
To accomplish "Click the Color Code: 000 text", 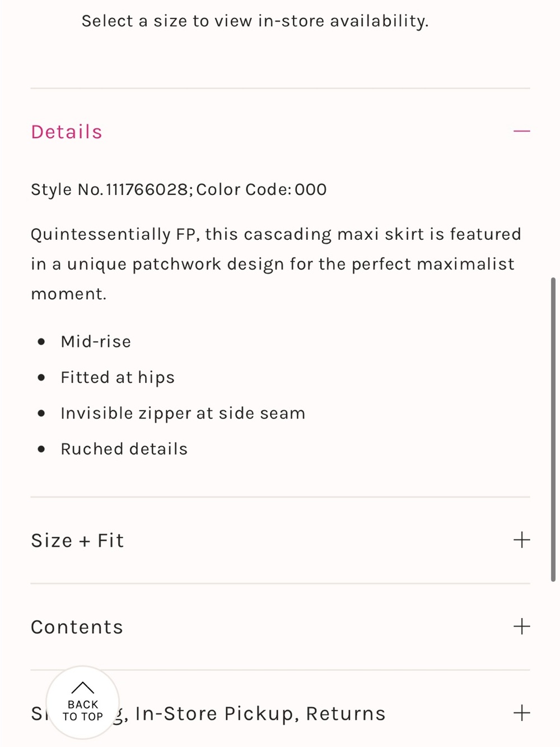I will (x=262, y=189).
